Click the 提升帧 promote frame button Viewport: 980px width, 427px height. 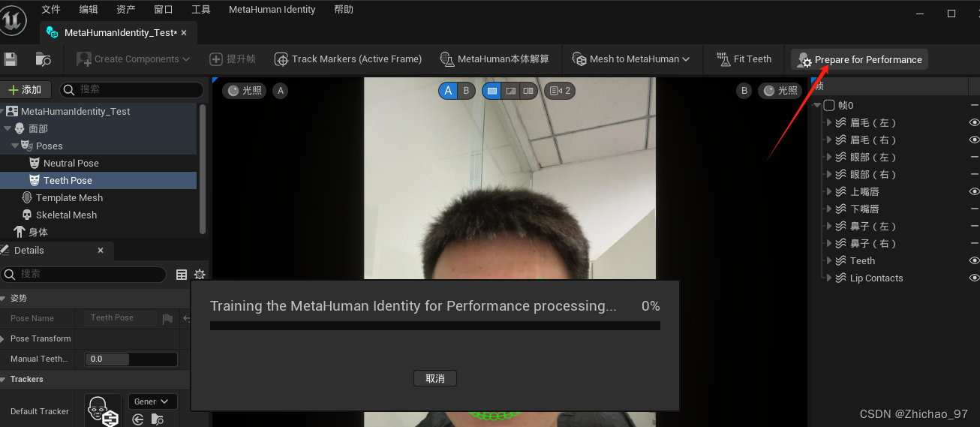point(233,59)
